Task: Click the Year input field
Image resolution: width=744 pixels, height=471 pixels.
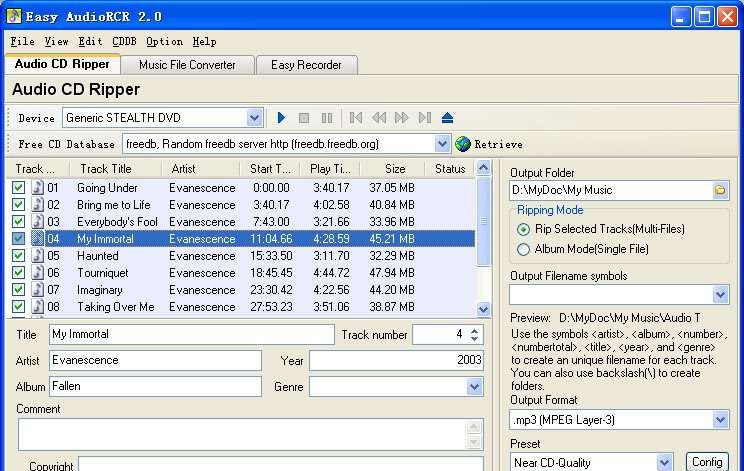Action: pos(396,360)
